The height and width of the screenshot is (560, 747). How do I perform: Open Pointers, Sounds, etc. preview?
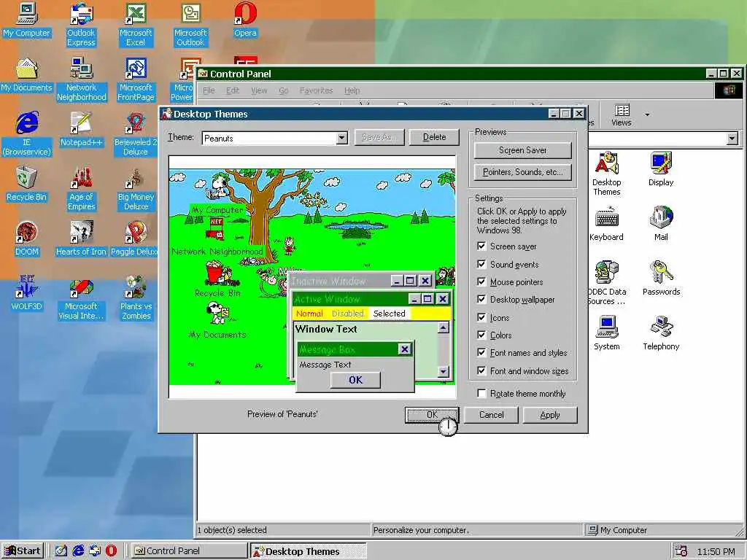point(522,172)
